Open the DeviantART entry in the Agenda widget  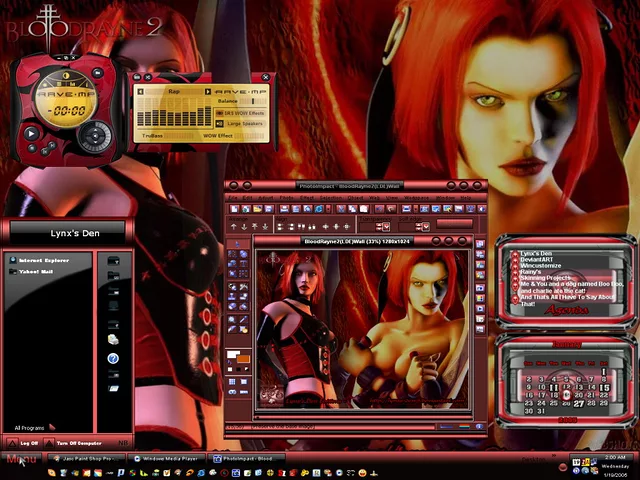536,259
